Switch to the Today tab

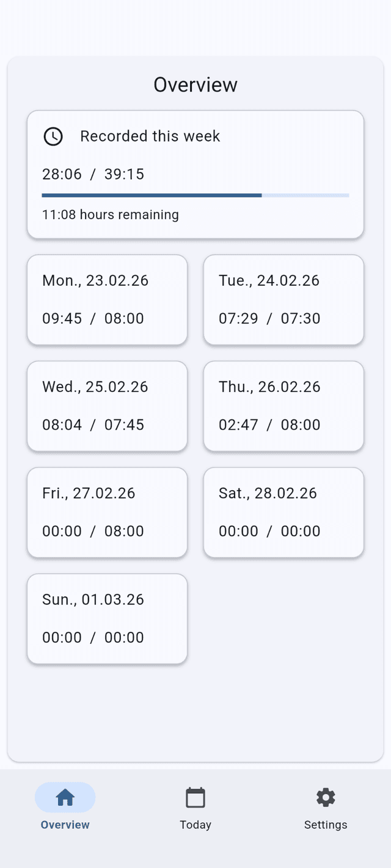point(195,807)
